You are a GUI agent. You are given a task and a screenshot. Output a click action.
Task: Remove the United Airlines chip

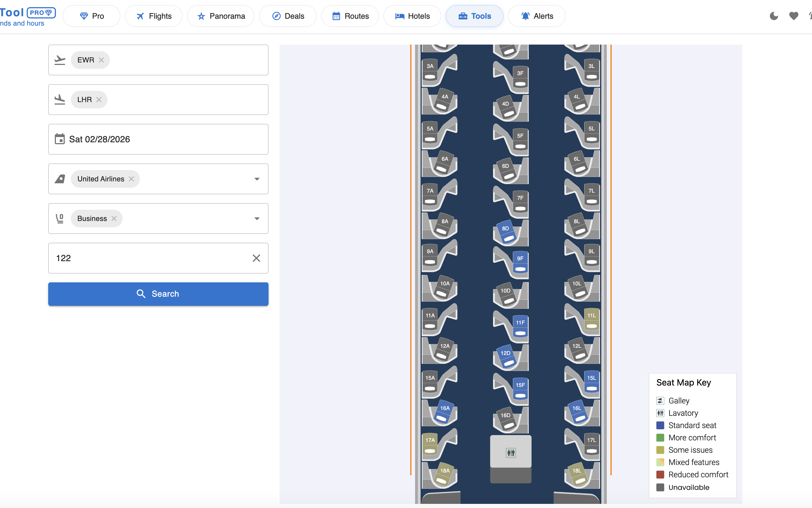[131, 179]
